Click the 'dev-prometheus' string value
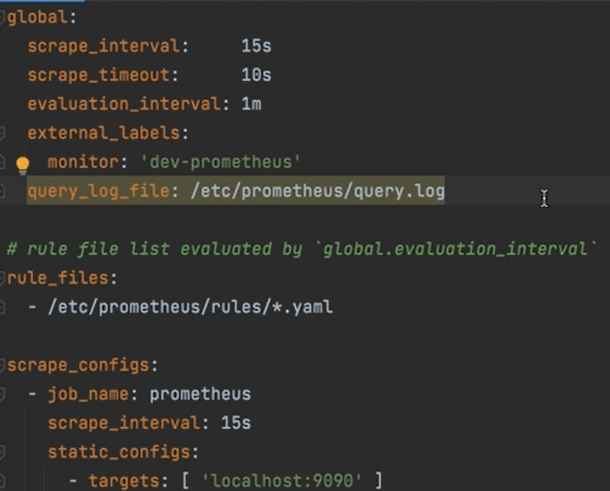Screen dimensions: 610x491 [x=221, y=162]
